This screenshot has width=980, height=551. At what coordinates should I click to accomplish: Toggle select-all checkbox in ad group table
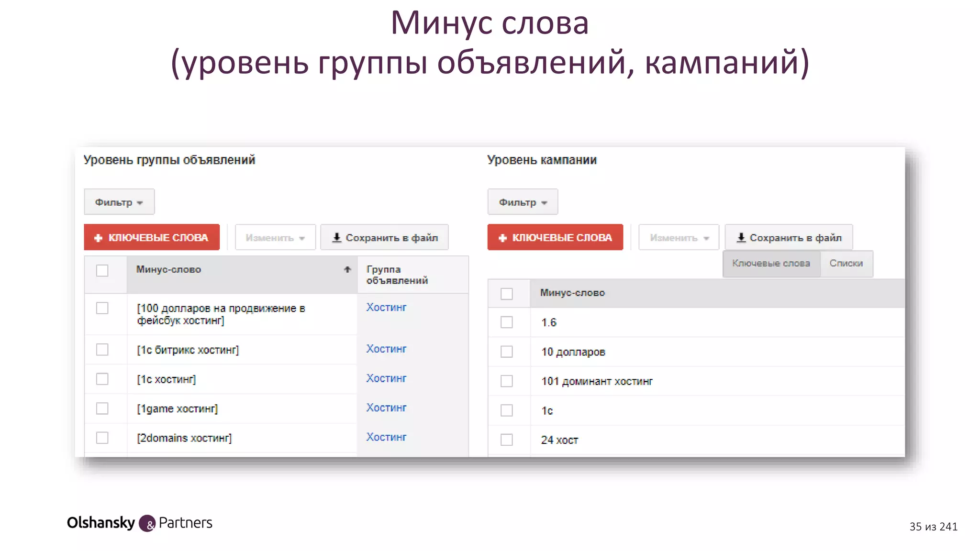(x=102, y=270)
